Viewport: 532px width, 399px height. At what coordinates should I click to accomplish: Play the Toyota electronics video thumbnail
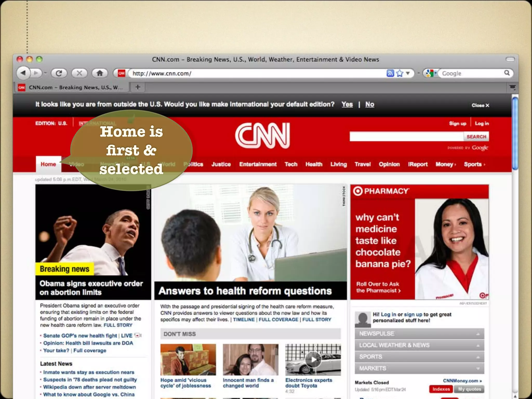coord(313,360)
